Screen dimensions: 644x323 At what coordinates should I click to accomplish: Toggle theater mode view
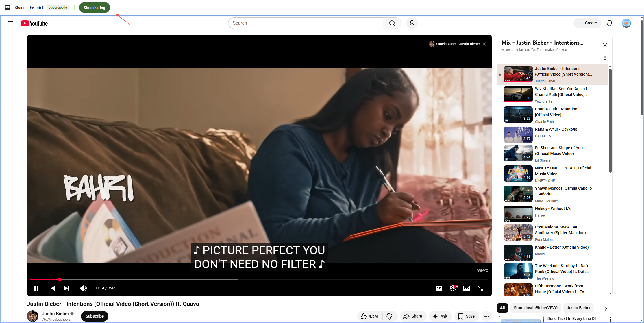click(x=467, y=288)
